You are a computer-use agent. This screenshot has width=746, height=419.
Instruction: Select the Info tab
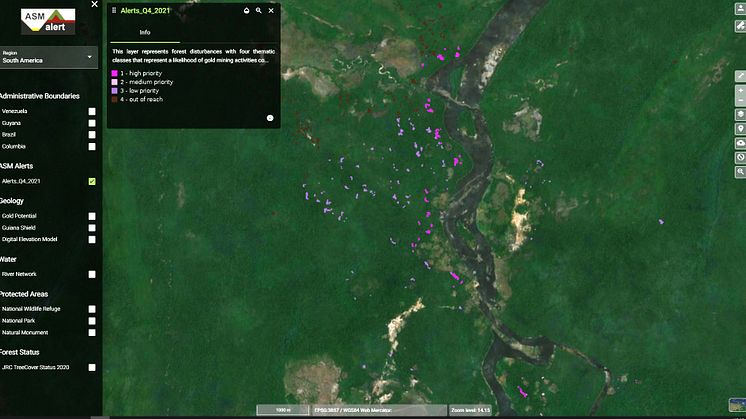pyautogui.click(x=145, y=32)
